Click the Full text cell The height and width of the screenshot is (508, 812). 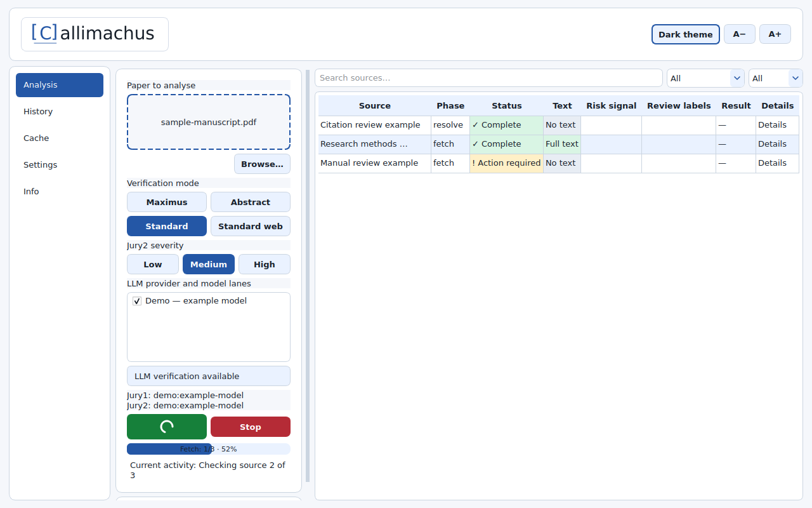pyautogui.click(x=562, y=144)
